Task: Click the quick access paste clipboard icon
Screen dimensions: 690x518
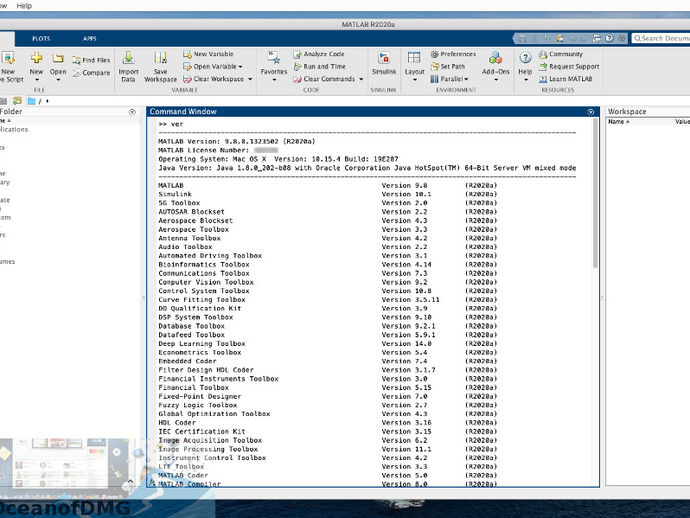Action: pyautogui.click(x=560, y=38)
